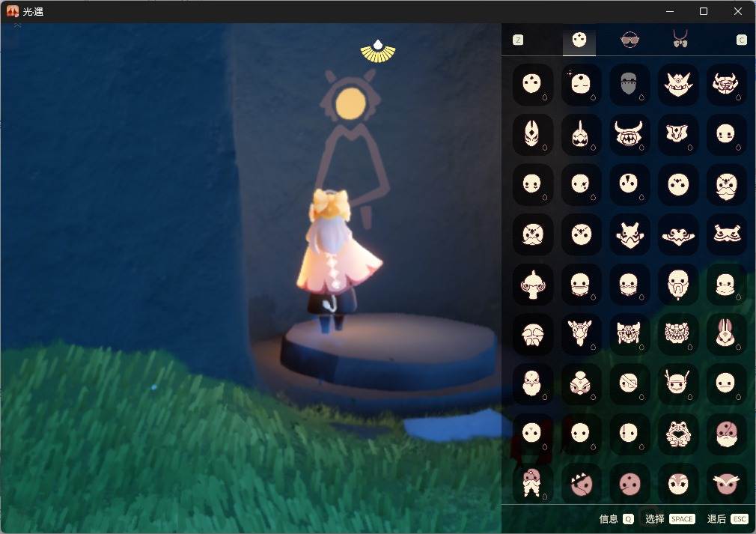The image size is (756, 534).
Task: Select the pink bearded bird mask
Action: coord(532,384)
